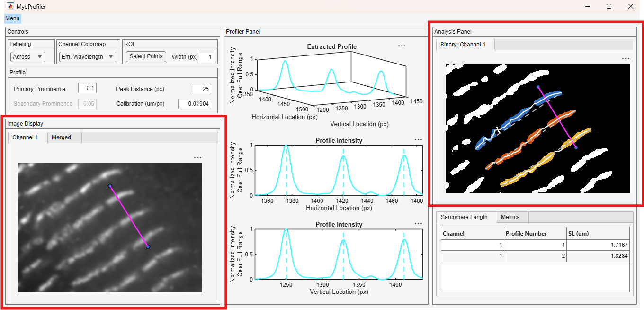Select the table cell with SL 1.8284
644x310 pixels.
click(598, 256)
